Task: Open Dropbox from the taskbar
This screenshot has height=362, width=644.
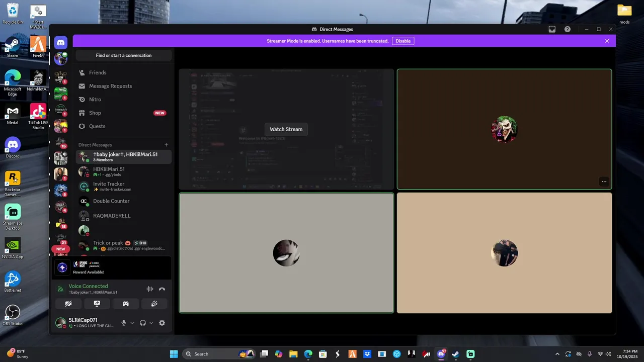Action: pyautogui.click(x=368, y=354)
